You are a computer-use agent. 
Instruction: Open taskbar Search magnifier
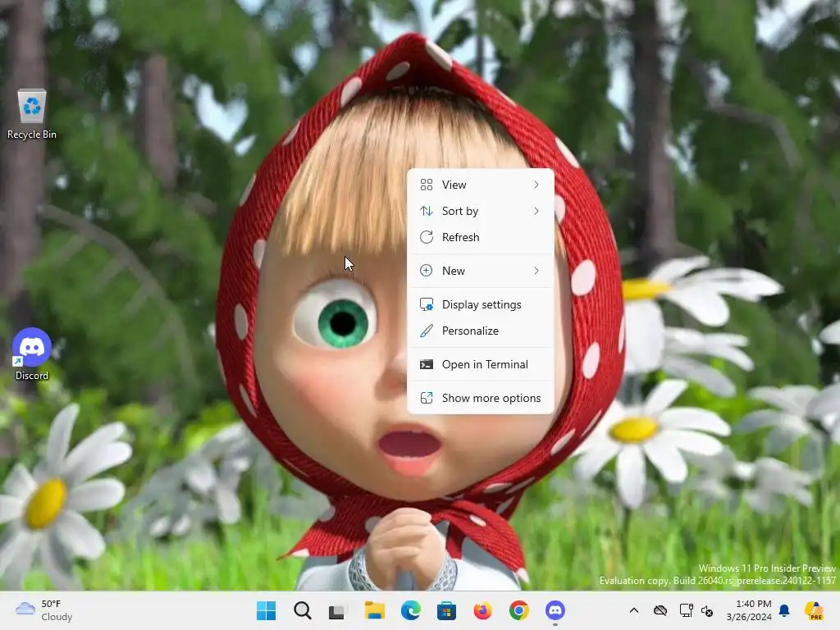coord(302,610)
